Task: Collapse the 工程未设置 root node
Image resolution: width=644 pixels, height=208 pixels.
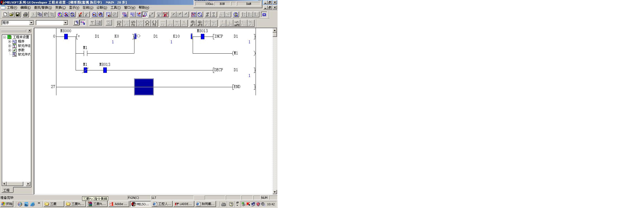Action: [5, 37]
